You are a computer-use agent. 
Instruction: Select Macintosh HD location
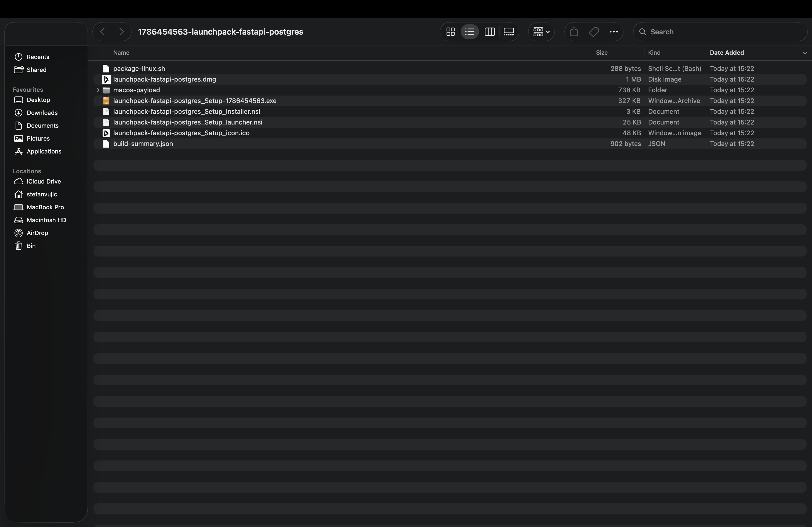pos(40,220)
